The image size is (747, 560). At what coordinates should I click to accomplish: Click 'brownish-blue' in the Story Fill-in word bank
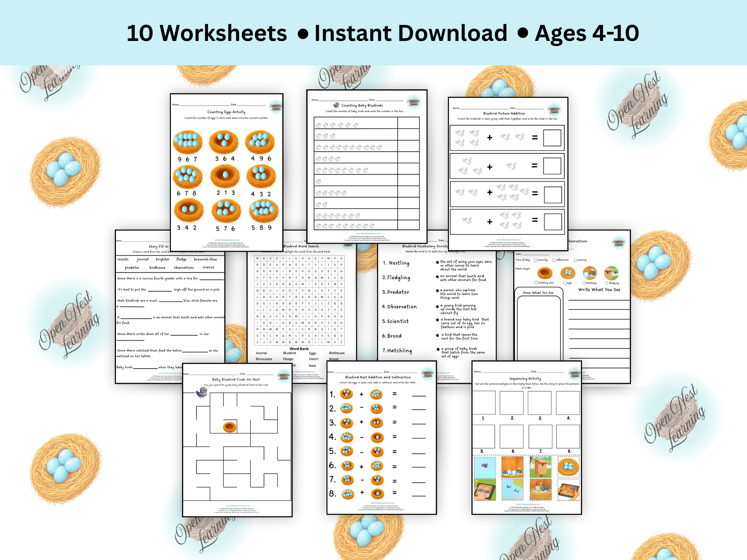205,259
